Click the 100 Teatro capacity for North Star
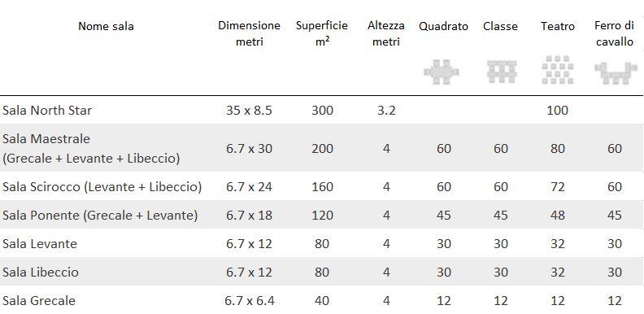This screenshot has height=314, width=644. coord(557,110)
